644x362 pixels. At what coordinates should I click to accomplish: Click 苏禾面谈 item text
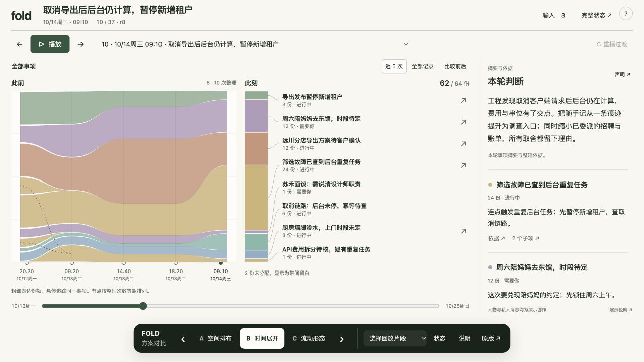click(x=321, y=184)
